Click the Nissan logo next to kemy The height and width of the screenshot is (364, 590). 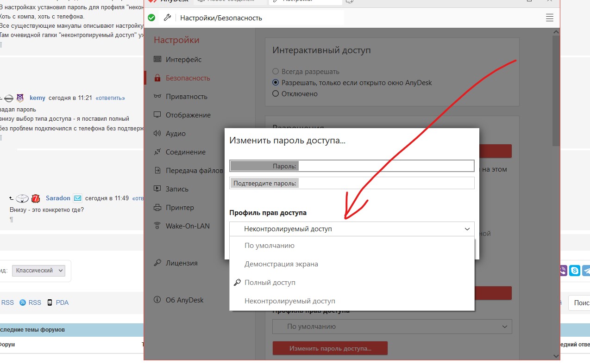coord(9,98)
